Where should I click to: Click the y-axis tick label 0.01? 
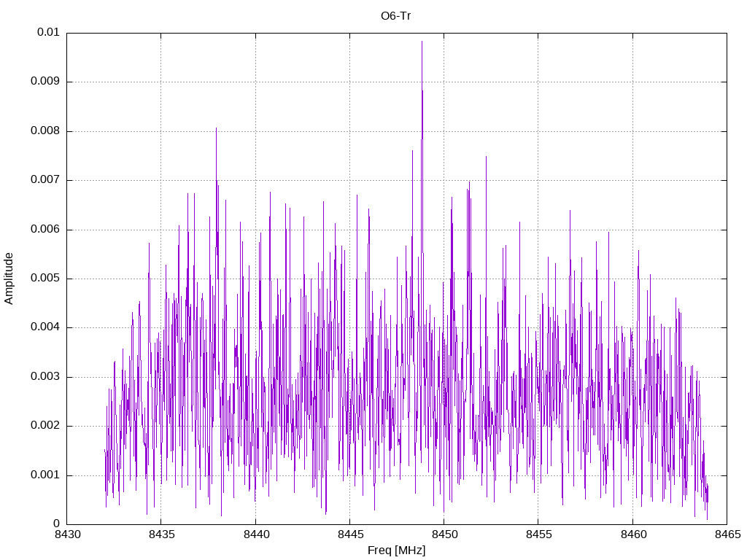(x=48, y=32)
